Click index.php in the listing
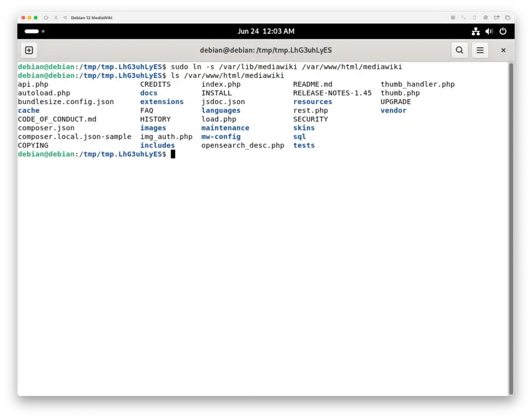Screen dimensions: 532x419 pos(221,85)
